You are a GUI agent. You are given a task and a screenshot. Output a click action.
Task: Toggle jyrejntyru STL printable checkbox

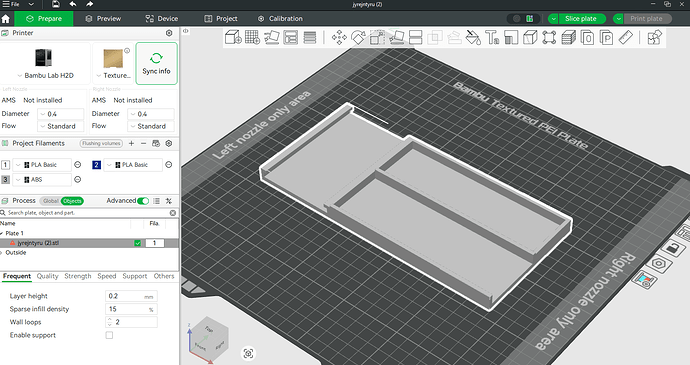tap(138, 243)
